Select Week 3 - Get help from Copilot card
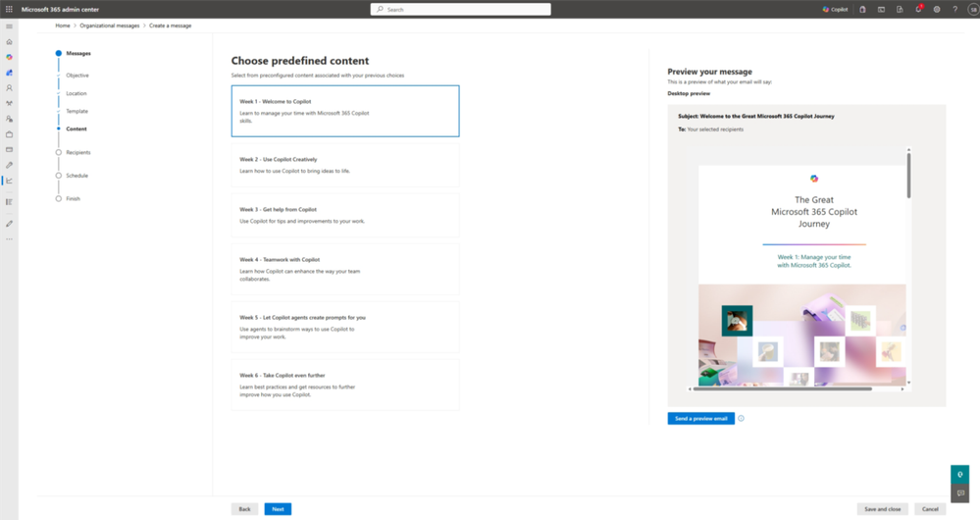The width and height of the screenshot is (980, 520). coord(345,215)
